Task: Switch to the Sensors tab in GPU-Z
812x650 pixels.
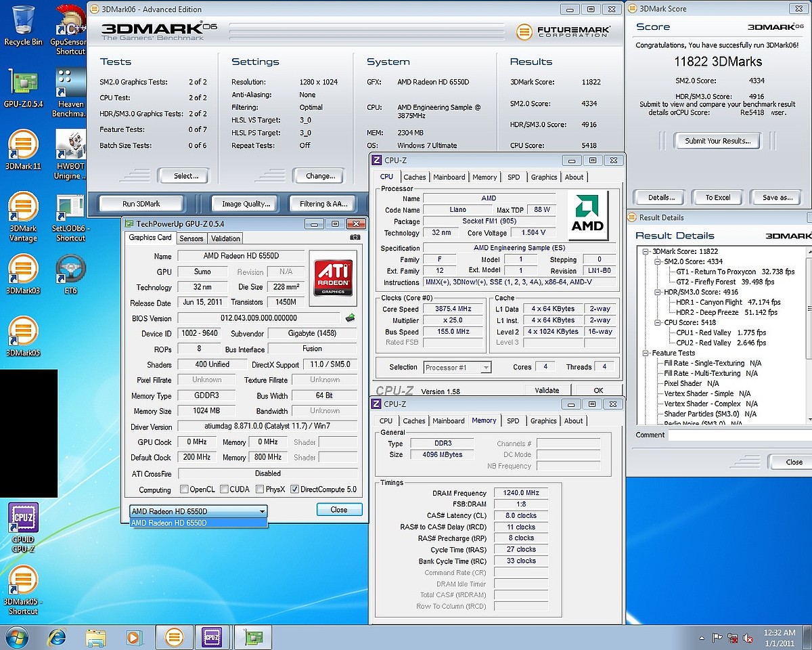Action: pyautogui.click(x=191, y=238)
